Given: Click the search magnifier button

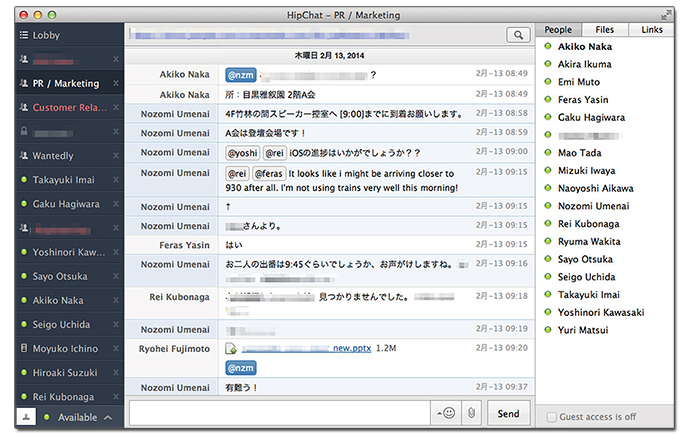Looking at the screenshot, I should tap(518, 35).
